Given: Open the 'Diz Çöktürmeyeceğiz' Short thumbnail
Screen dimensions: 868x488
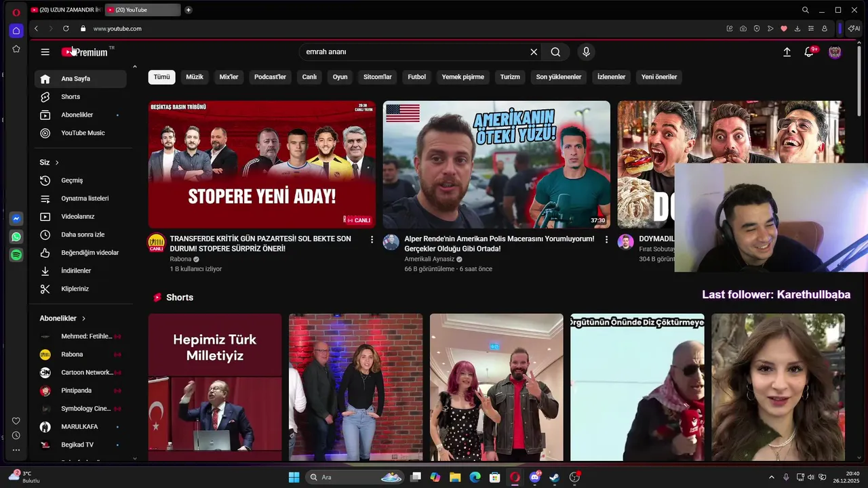Looking at the screenshot, I should click(637, 387).
